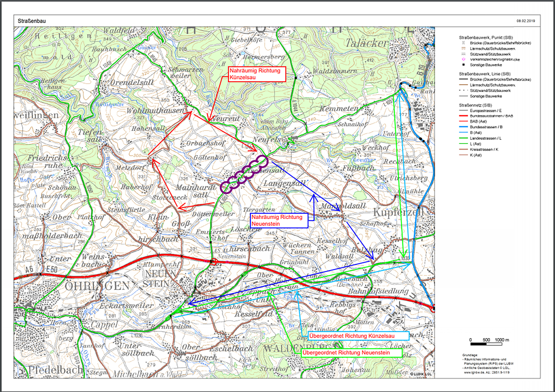Click the blue Bundesstrassen / B legend swatch
The image size is (555, 392).
coord(463,127)
